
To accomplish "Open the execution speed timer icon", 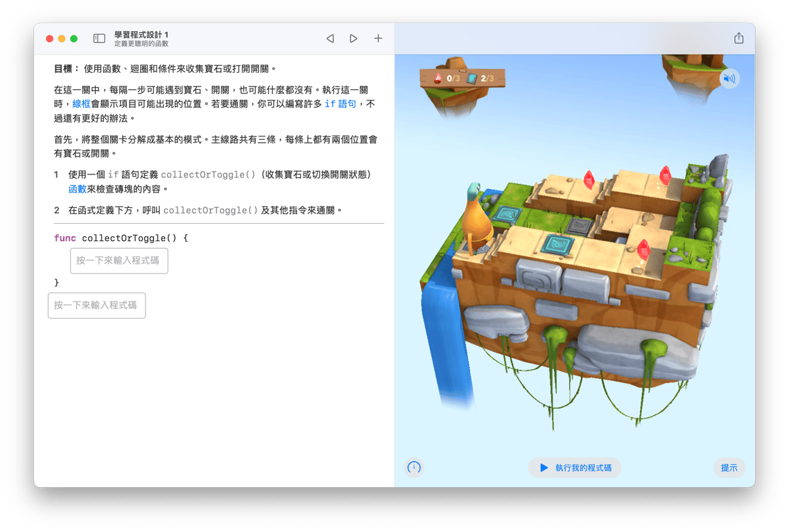I will pos(414,468).
